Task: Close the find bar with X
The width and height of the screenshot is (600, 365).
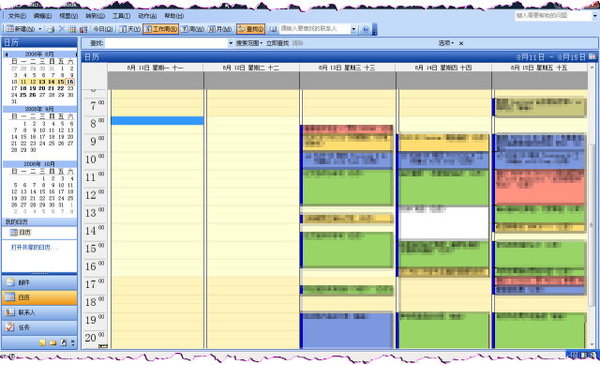Action: (461, 43)
